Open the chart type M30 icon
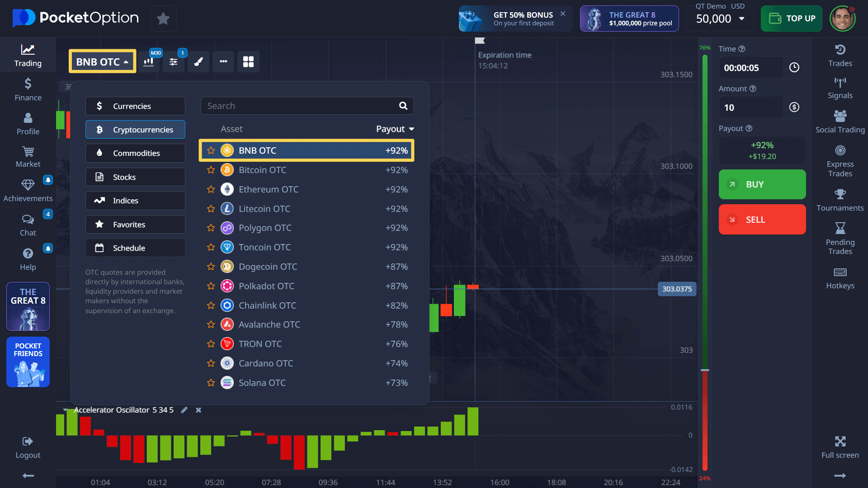The height and width of the screenshot is (488, 868). pyautogui.click(x=149, y=62)
